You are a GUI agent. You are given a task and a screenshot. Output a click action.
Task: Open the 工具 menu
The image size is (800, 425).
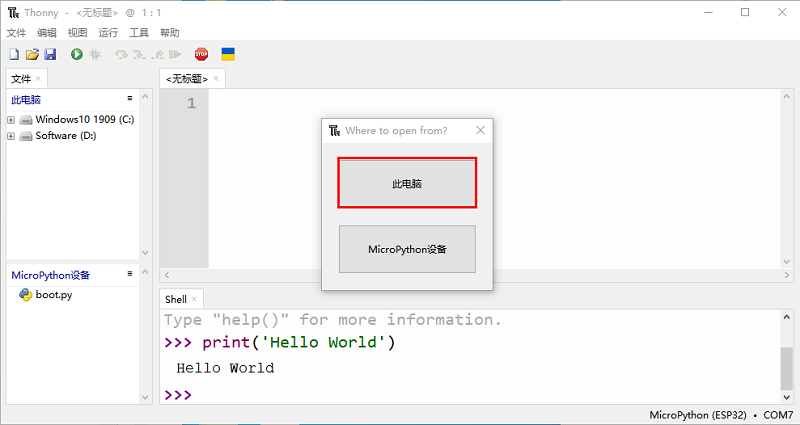coord(139,33)
